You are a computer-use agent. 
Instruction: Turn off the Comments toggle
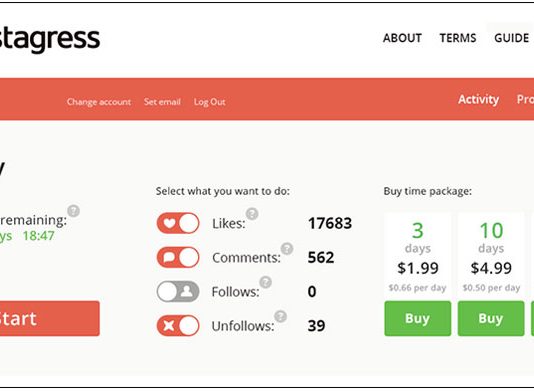click(178, 257)
